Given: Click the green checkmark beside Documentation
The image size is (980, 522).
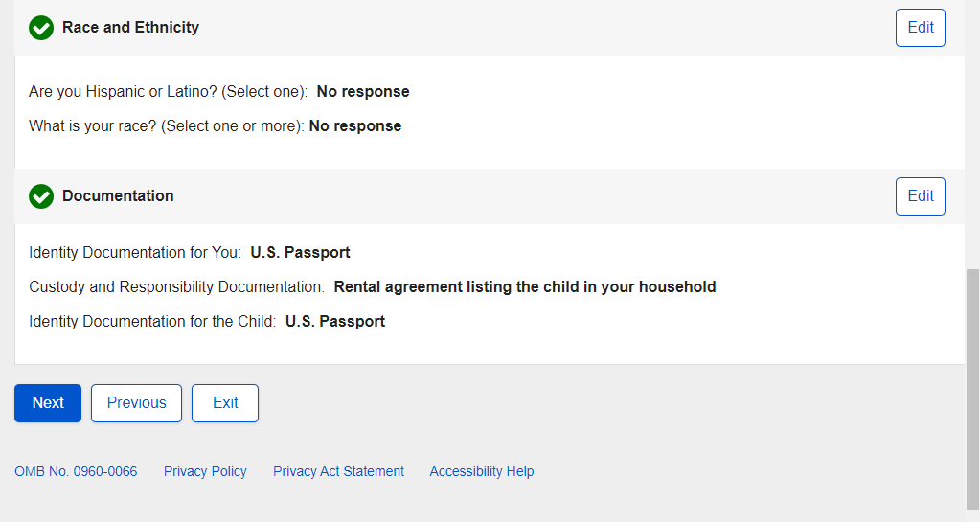Looking at the screenshot, I should coord(41,196).
